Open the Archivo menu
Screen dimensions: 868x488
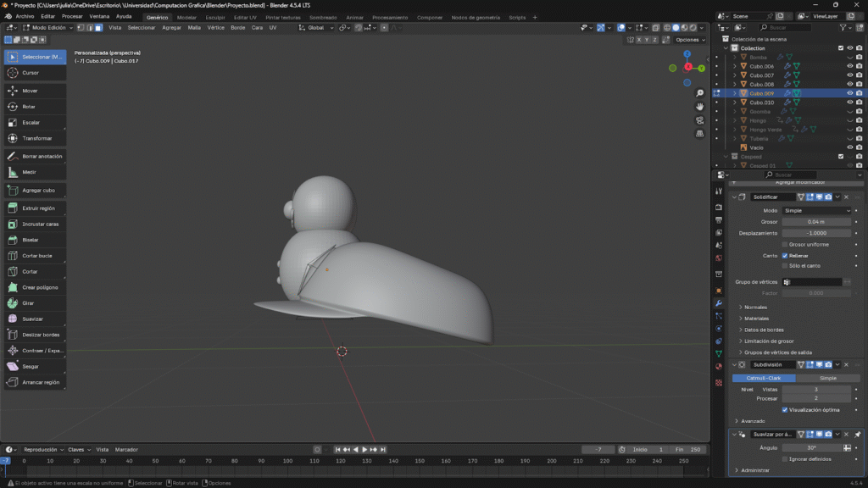[25, 16]
